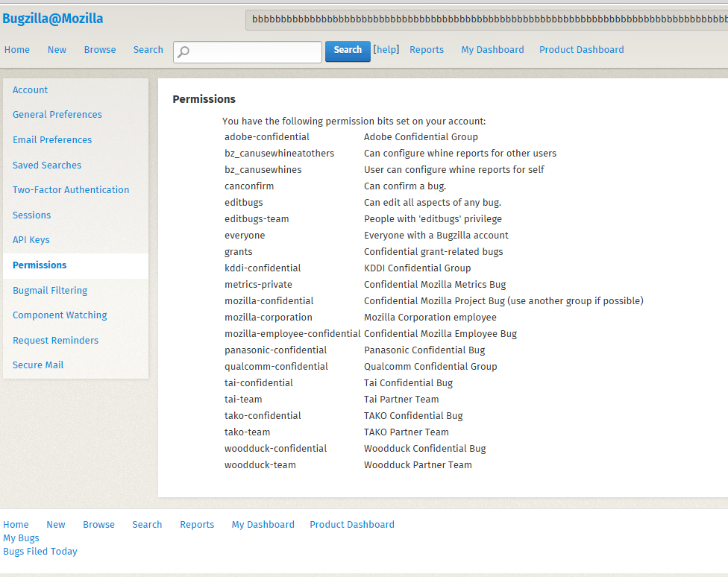
Task: Open Two-Factor Authentication settings tab
Action: tap(71, 190)
